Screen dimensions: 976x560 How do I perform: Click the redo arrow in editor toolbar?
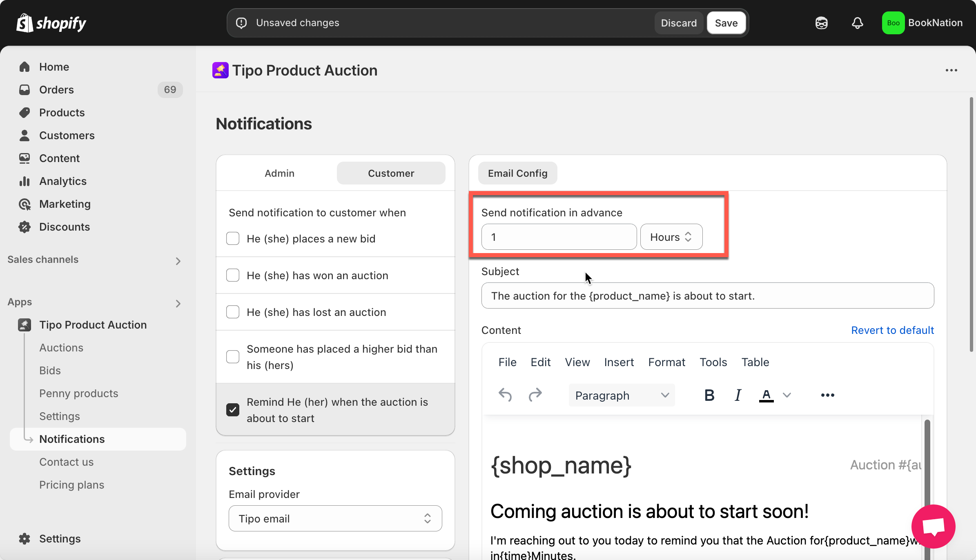pos(535,395)
